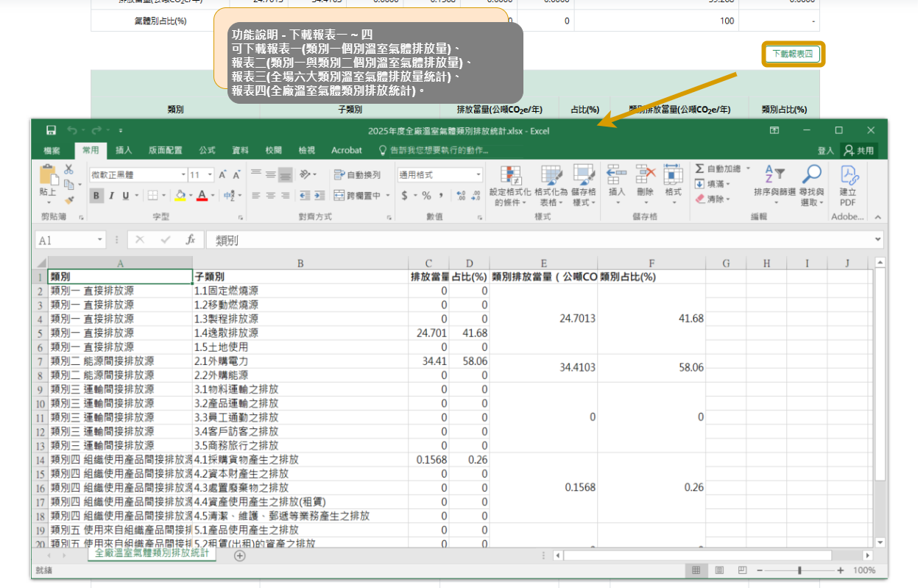The height and width of the screenshot is (588, 918).
Task: Click the Increase Font Size icon
Action: [x=222, y=175]
